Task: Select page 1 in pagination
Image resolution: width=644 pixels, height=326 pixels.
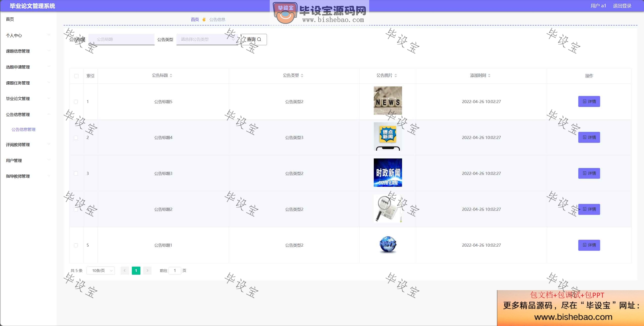Action: pos(136,271)
